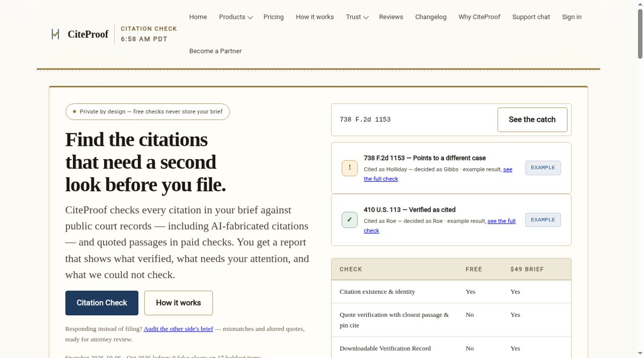Viewport: 644px width, 358px height.
Task: Click Sign in
Action: (x=572, y=17)
